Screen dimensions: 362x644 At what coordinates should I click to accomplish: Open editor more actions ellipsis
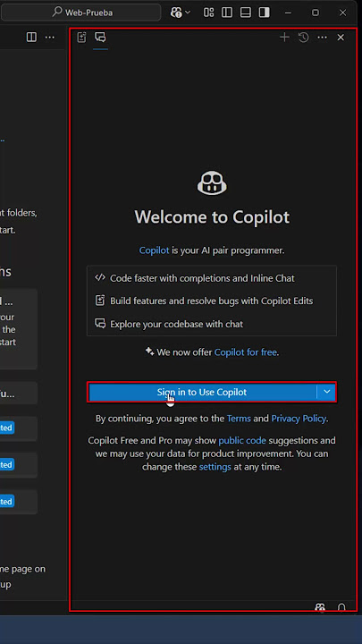tap(50, 38)
